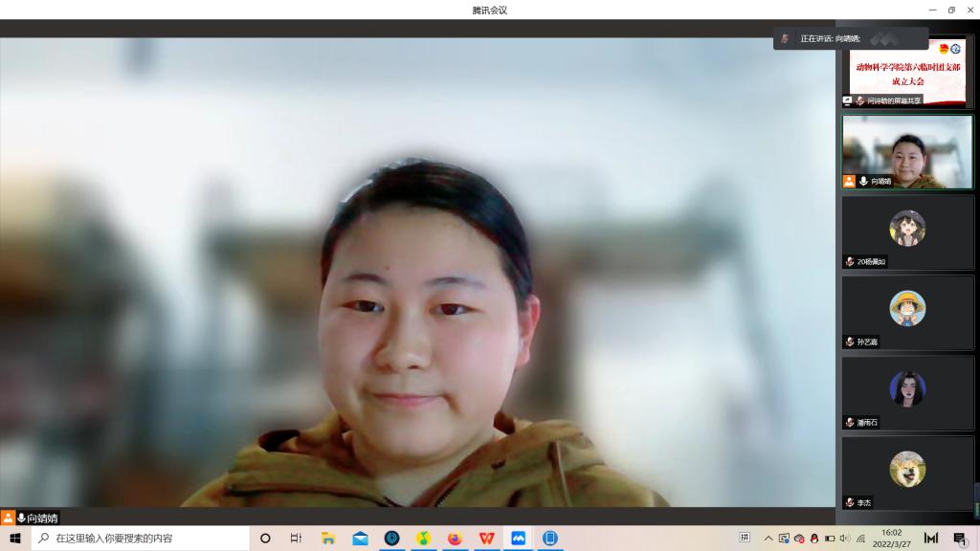
Task: Open the notification center in taskbar
Action: click(960, 539)
